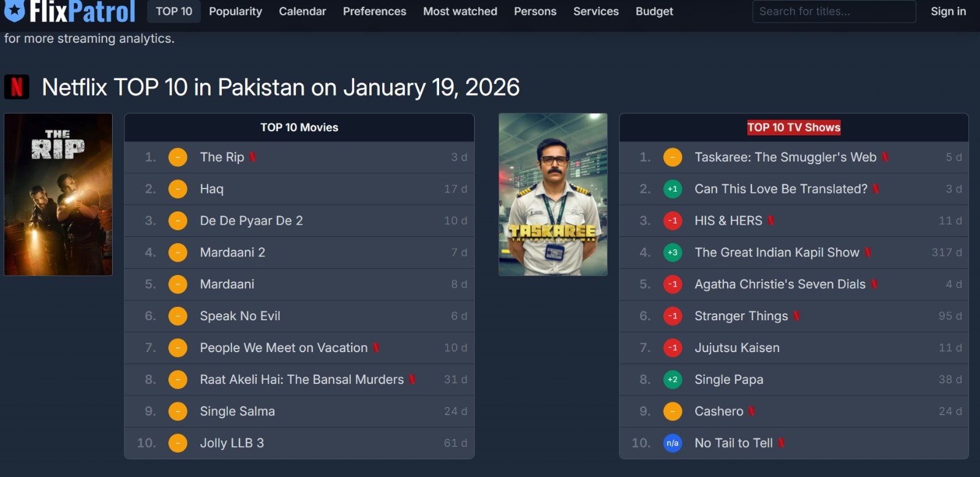
Task: Click the blue n/a badge for No Tail to Tell
Action: (673, 443)
